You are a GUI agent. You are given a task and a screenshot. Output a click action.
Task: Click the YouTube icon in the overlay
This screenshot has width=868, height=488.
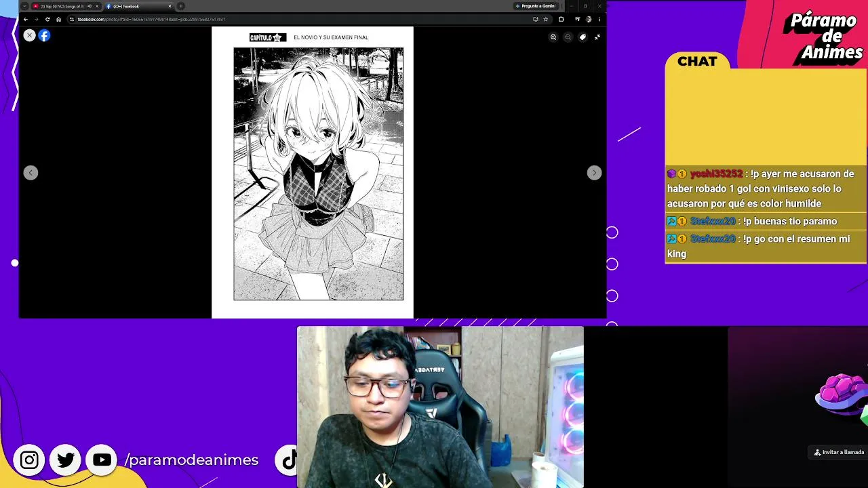102,460
